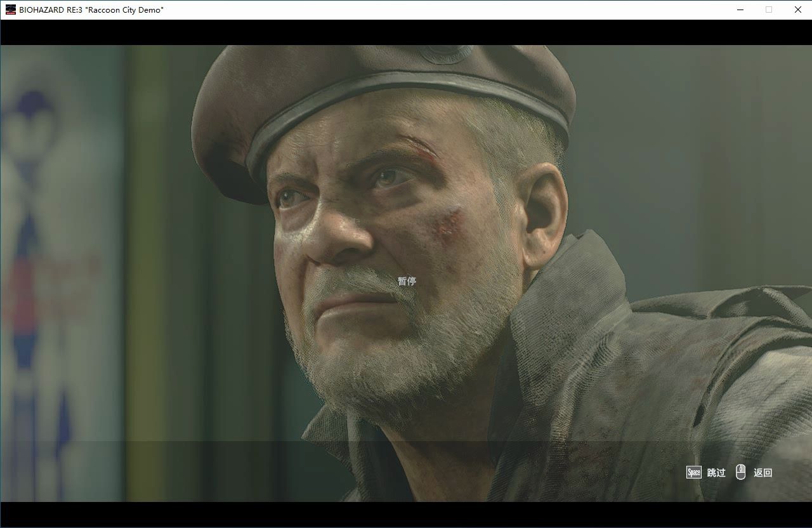Click the 暂停 paused text
The image size is (812, 528).
pos(407,281)
